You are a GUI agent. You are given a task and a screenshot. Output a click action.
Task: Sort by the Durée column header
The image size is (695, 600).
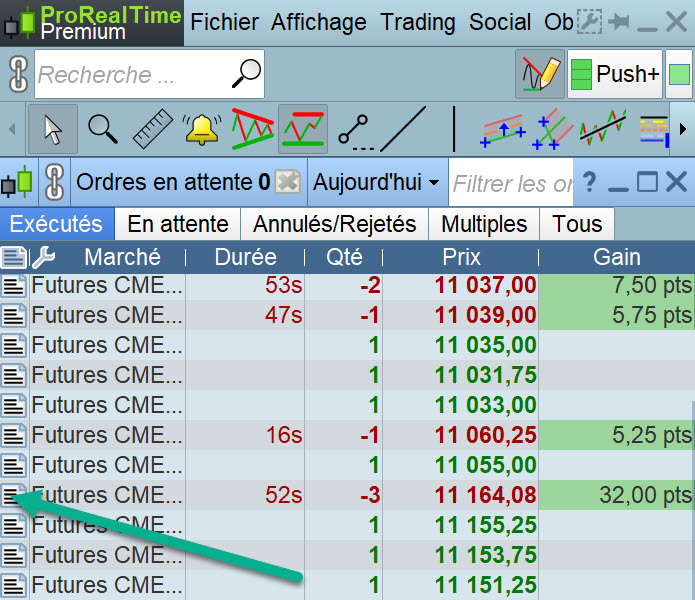245,257
